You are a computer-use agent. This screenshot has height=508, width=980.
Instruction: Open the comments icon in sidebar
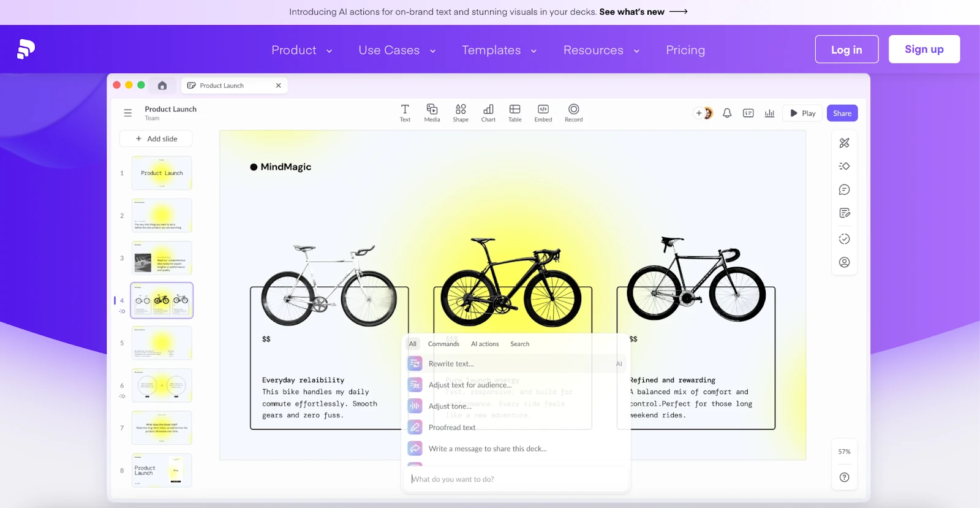point(845,190)
